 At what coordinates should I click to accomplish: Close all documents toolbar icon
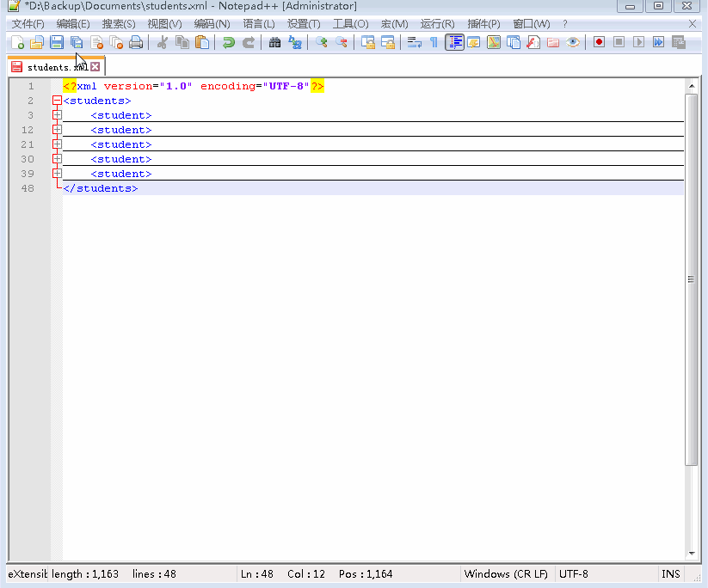pyautogui.click(x=116, y=42)
